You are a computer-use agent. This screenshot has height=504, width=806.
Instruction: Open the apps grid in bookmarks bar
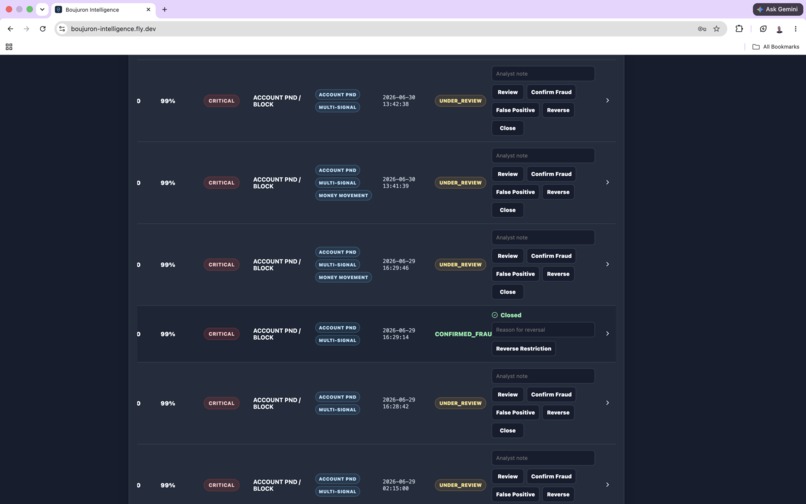(9, 47)
